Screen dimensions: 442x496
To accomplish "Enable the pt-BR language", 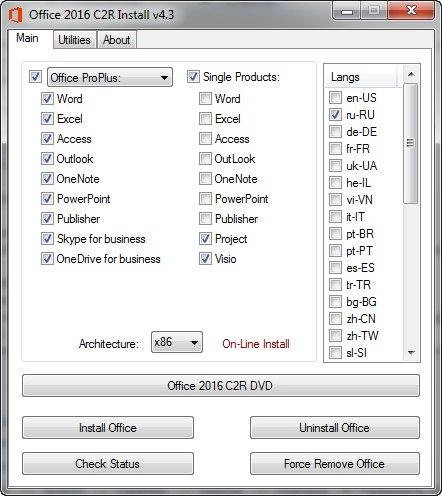I will click(x=335, y=233).
